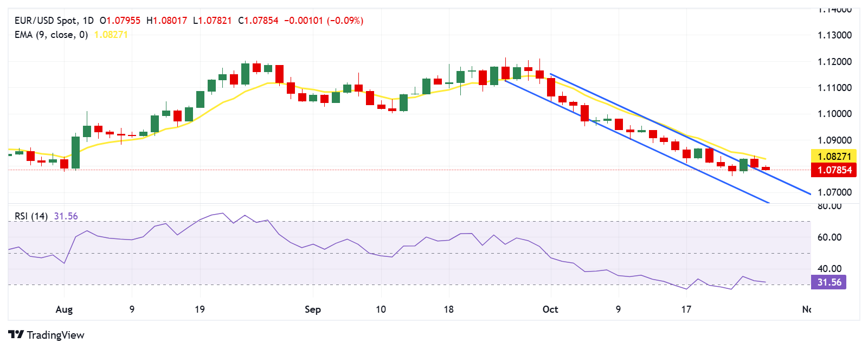Click the 1.07000 price axis label
868x349 pixels.
click(x=834, y=192)
